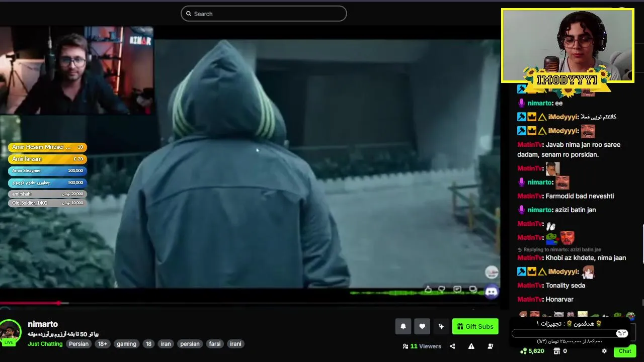Screen dimensions: 644x362
Task: Select the lowercase persian tag
Action: [190, 344]
